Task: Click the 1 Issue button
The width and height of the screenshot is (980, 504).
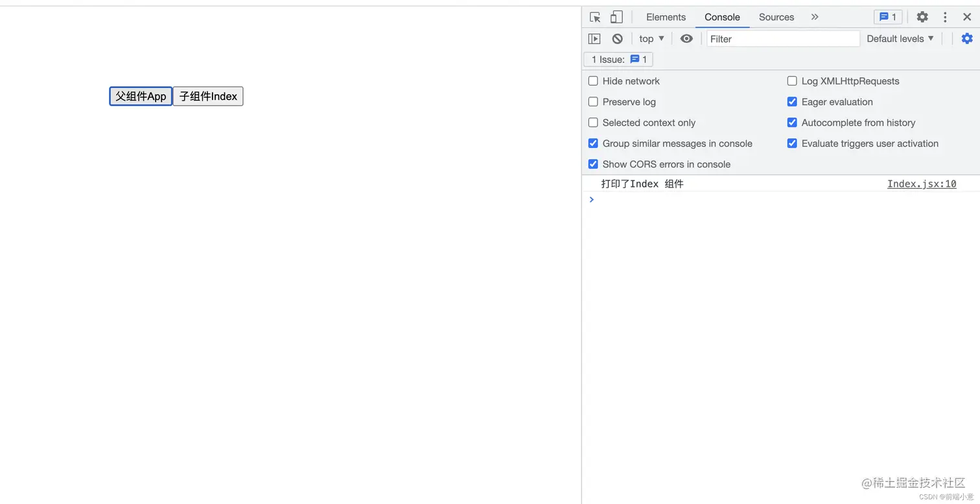Action: (618, 60)
